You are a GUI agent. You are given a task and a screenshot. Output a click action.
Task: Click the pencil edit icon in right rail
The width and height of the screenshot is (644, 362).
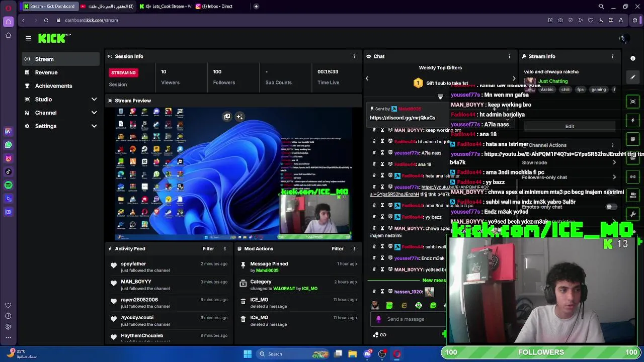coord(633,77)
